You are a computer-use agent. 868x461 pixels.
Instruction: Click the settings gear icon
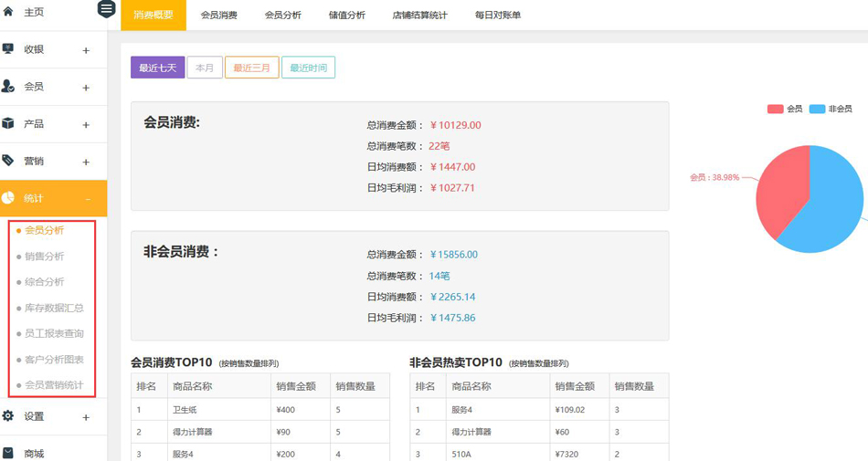pos(9,416)
